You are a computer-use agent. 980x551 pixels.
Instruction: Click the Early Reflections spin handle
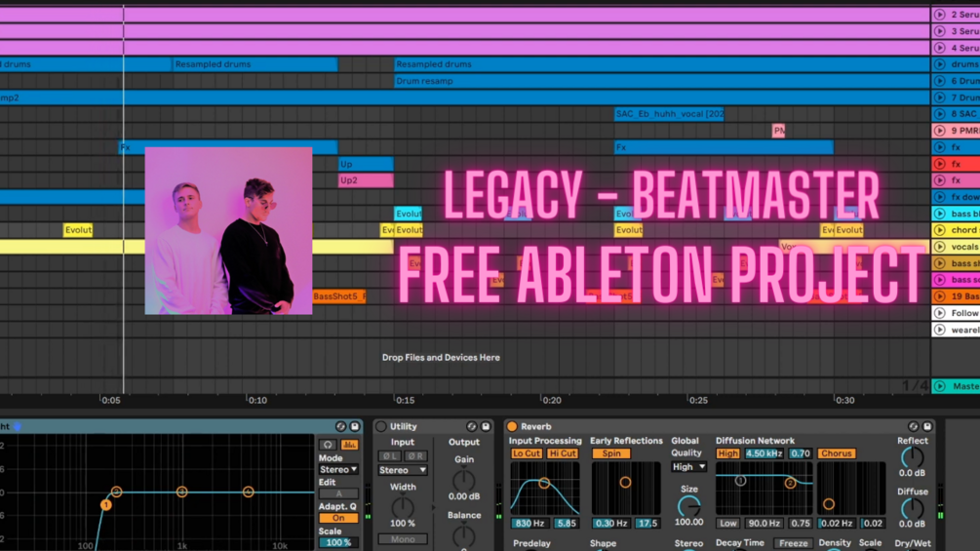[625, 483]
